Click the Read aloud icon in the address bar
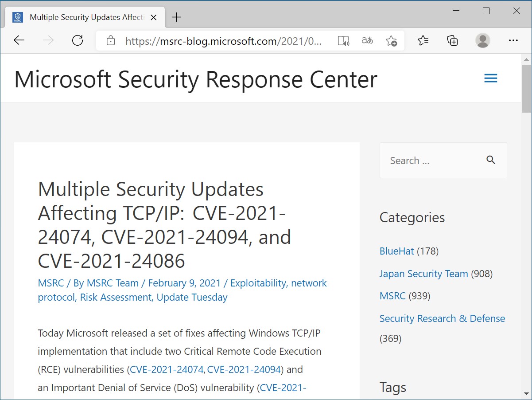The image size is (532, 400). click(343, 40)
